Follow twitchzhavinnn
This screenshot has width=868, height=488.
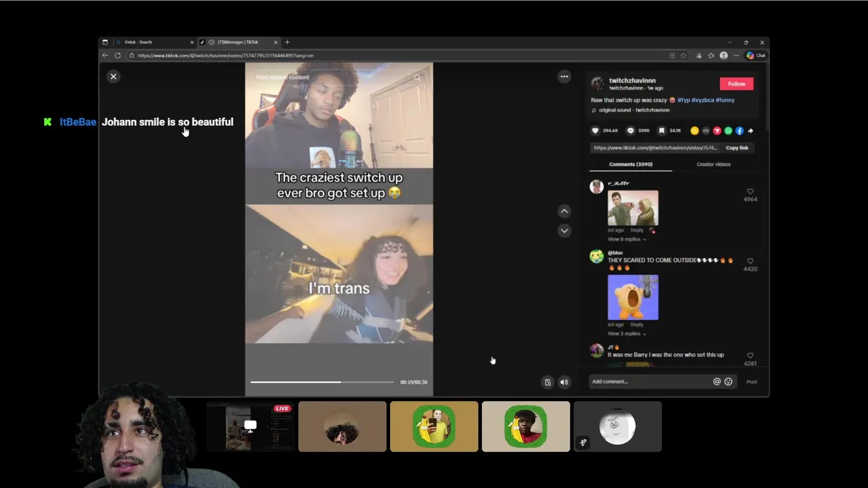coord(736,84)
